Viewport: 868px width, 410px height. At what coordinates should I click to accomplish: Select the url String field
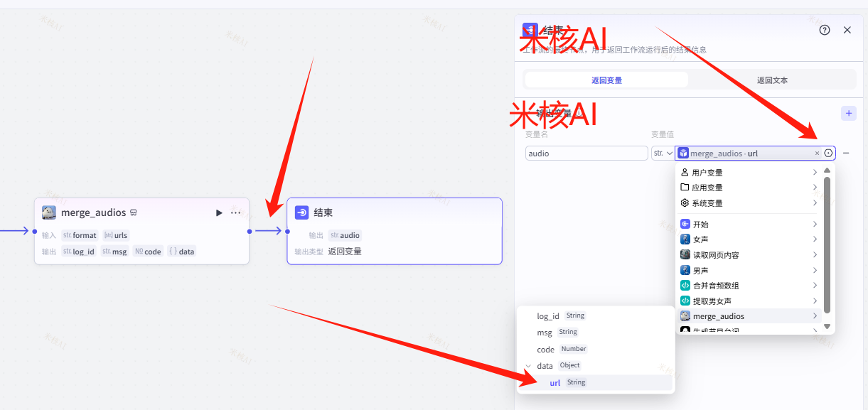tap(555, 383)
